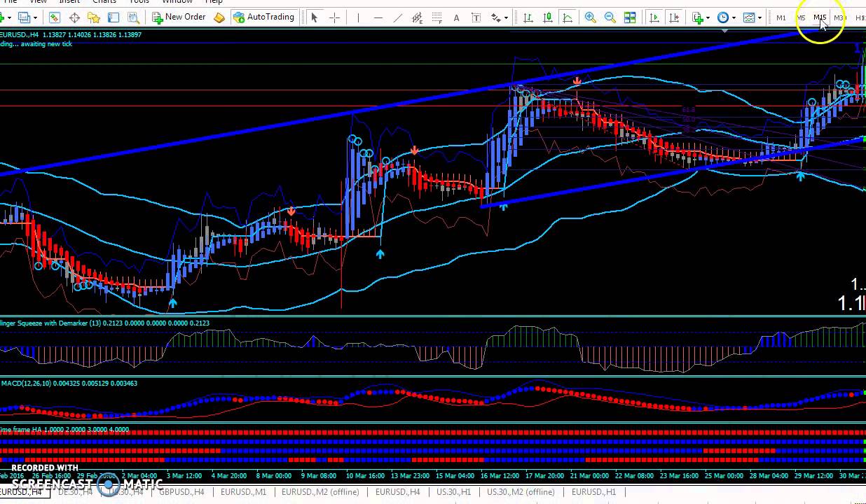The width and height of the screenshot is (866, 504).
Task: Pick the Horizontal Line drawing tool
Action: click(378, 17)
